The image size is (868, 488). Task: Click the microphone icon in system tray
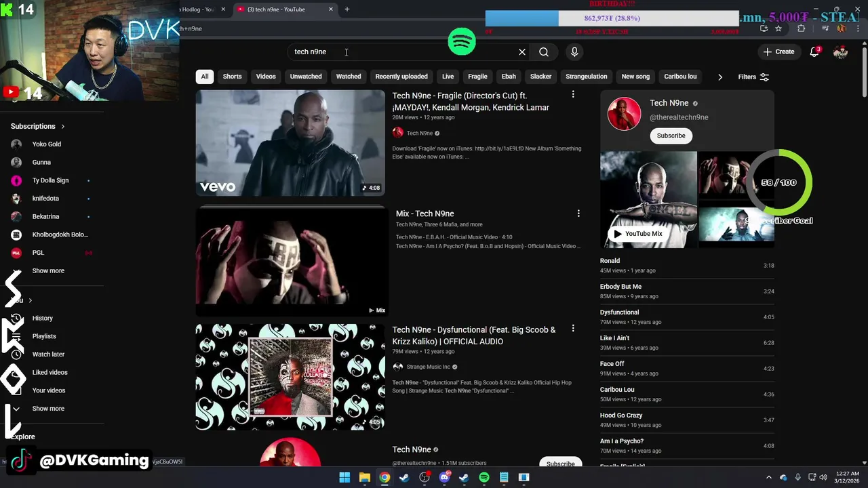pos(797,477)
